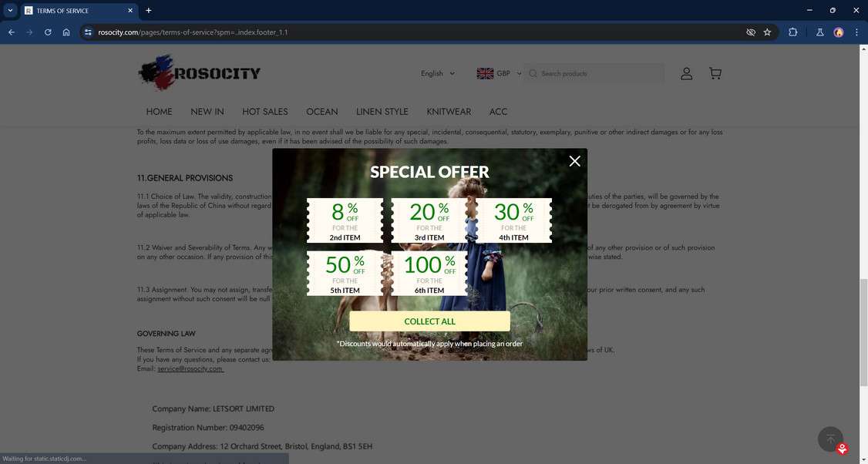
Task: Open the English language dropdown
Action: [x=436, y=73]
